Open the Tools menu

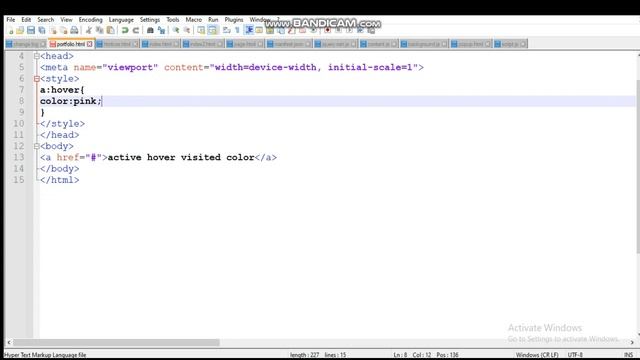[x=173, y=20]
